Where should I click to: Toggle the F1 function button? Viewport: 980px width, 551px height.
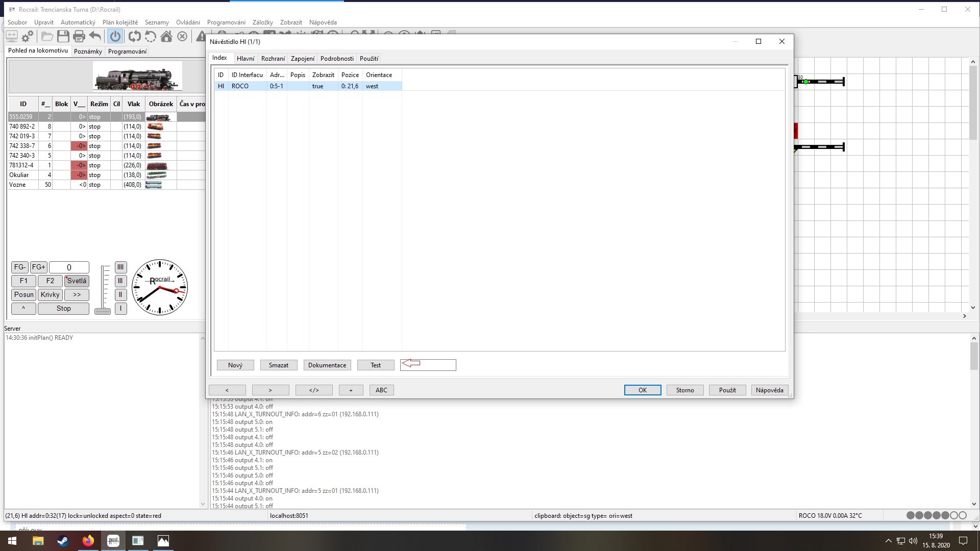point(23,281)
